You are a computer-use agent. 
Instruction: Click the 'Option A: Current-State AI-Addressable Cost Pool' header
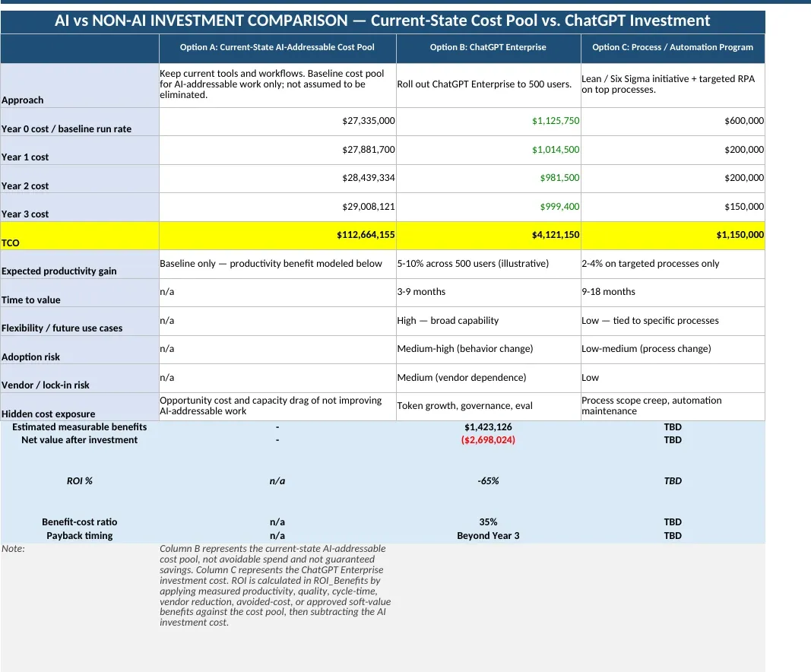click(x=277, y=47)
